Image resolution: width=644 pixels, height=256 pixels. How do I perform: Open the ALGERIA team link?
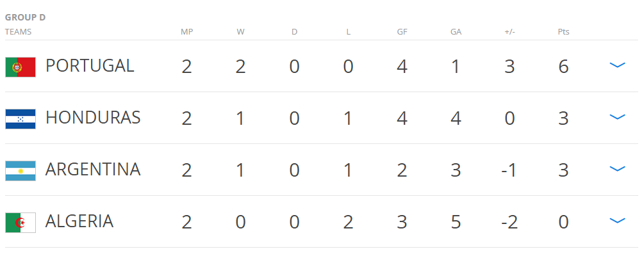(x=79, y=221)
